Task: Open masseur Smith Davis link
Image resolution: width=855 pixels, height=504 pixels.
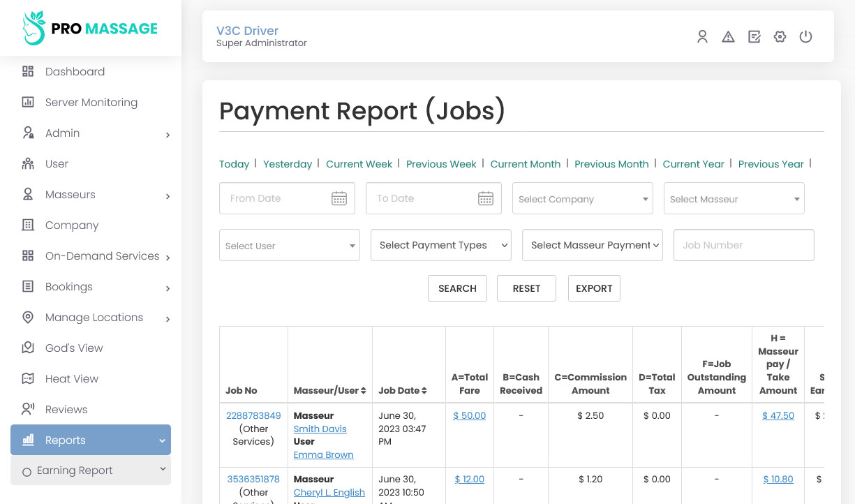Action: coord(320,429)
